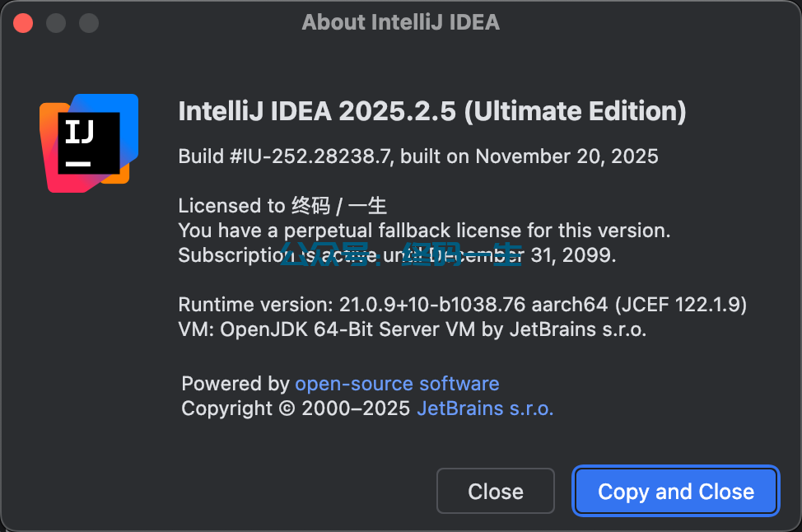Click the grayed-out minimize window button
The height and width of the screenshot is (532, 802).
(56, 23)
